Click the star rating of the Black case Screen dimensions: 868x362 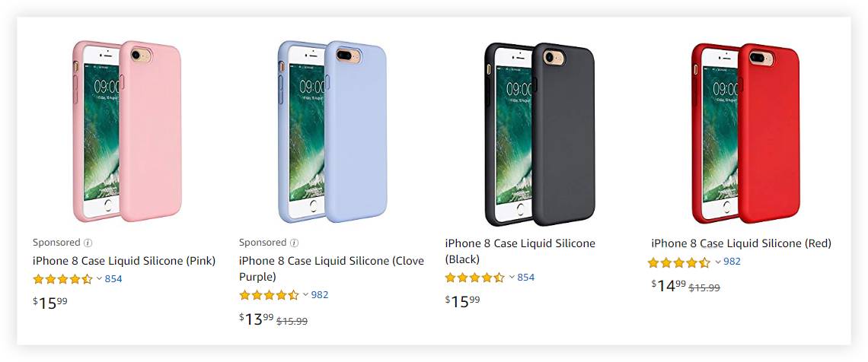coord(474,278)
